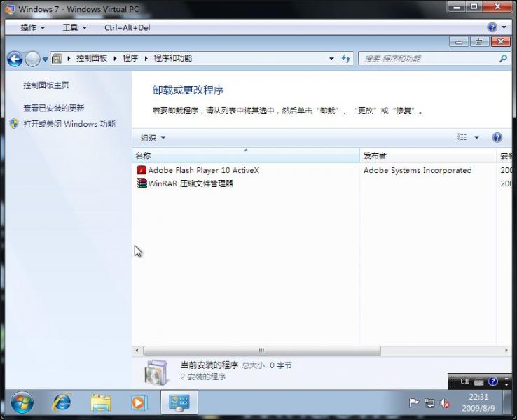Open the 组织 dropdown menu
This screenshot has width=517, height=420.
point(153,138)
